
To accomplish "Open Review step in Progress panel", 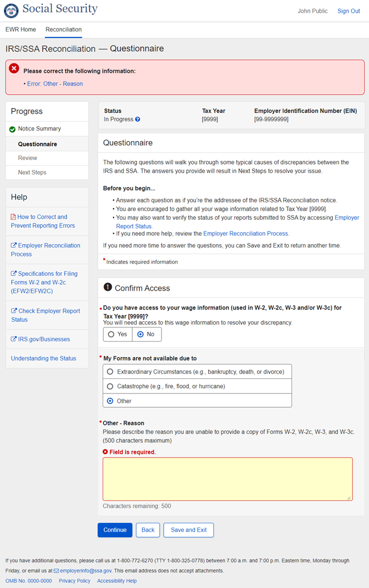I will coord(28,158).
